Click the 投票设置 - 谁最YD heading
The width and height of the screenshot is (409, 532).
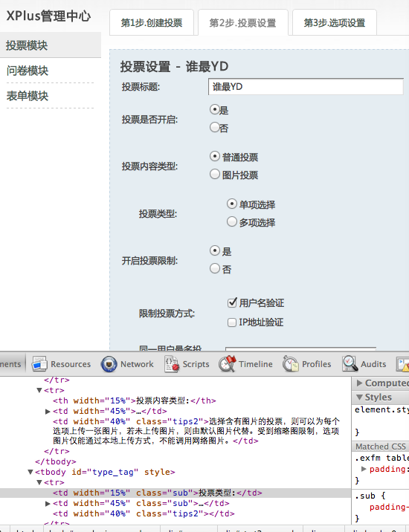174,67
